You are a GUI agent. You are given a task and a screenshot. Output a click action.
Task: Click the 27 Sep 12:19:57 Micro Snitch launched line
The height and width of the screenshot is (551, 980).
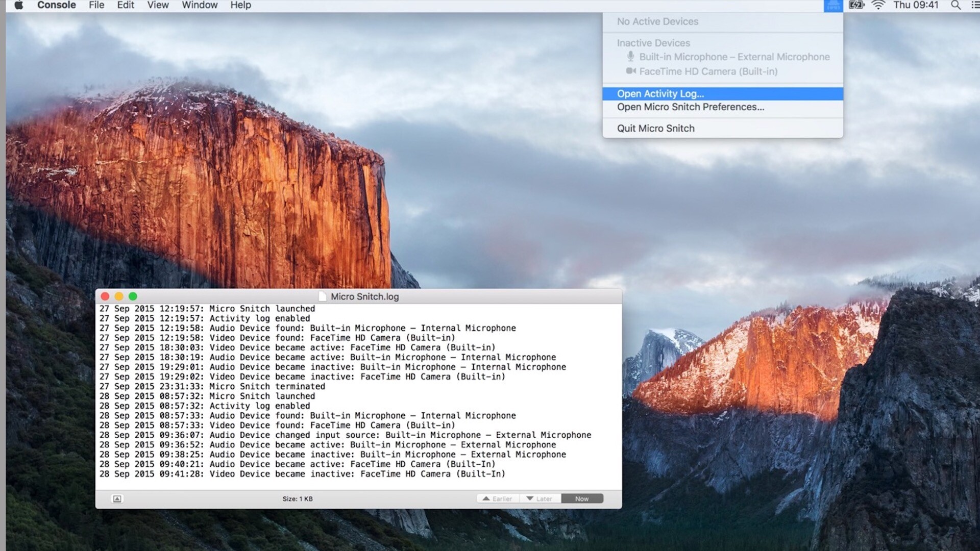[207, 309]
